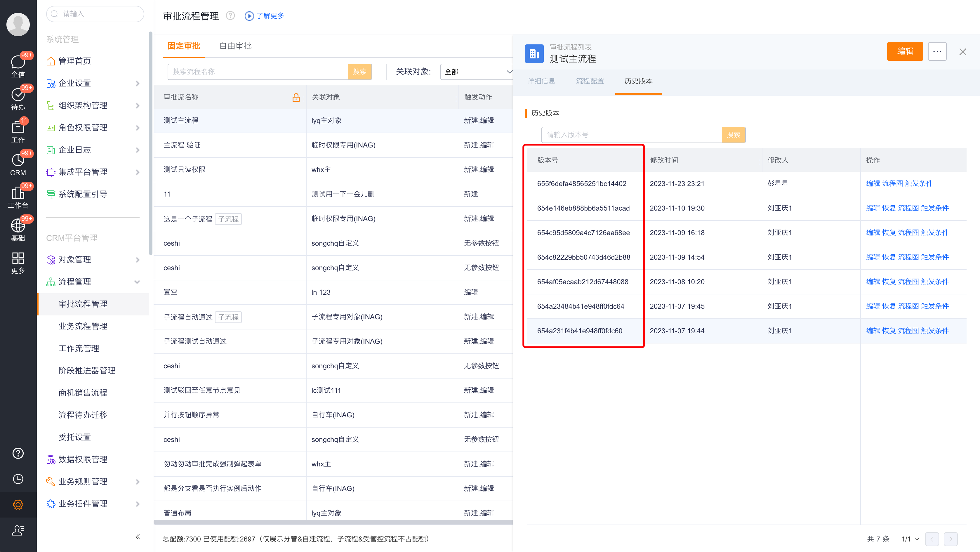Viewport: 980px width, 552px height.
Task: Open 关联对象 全部 dropdown
Action: (477, 72)
